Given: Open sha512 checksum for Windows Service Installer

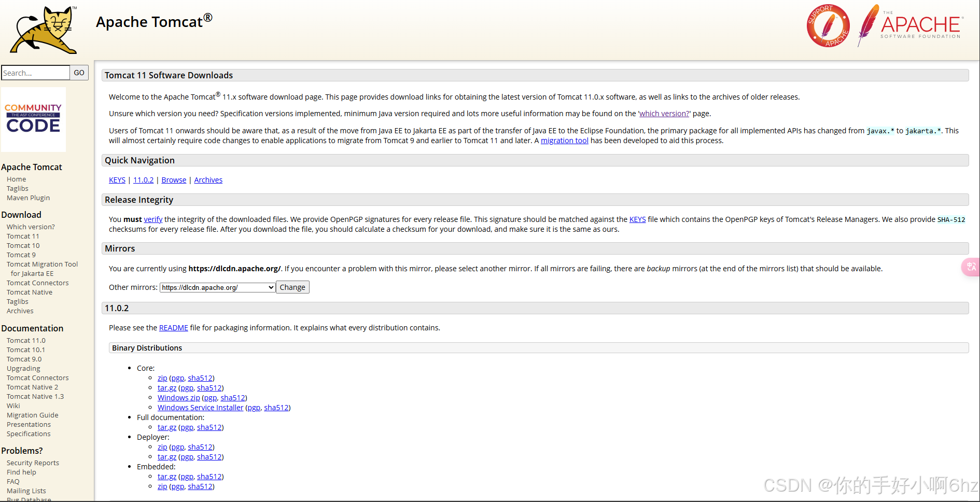Looking at the screenshot, I should [276, 408].
